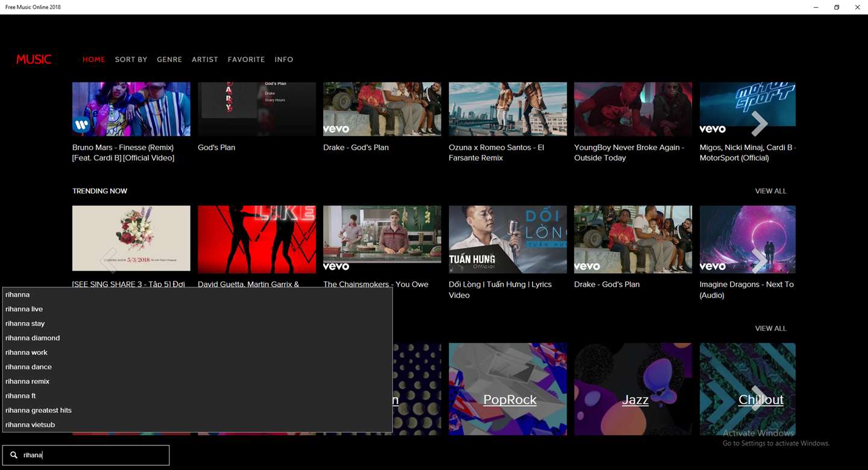Play the David Guetta, Martin Garrix thumbnail

tap(257, 240)
